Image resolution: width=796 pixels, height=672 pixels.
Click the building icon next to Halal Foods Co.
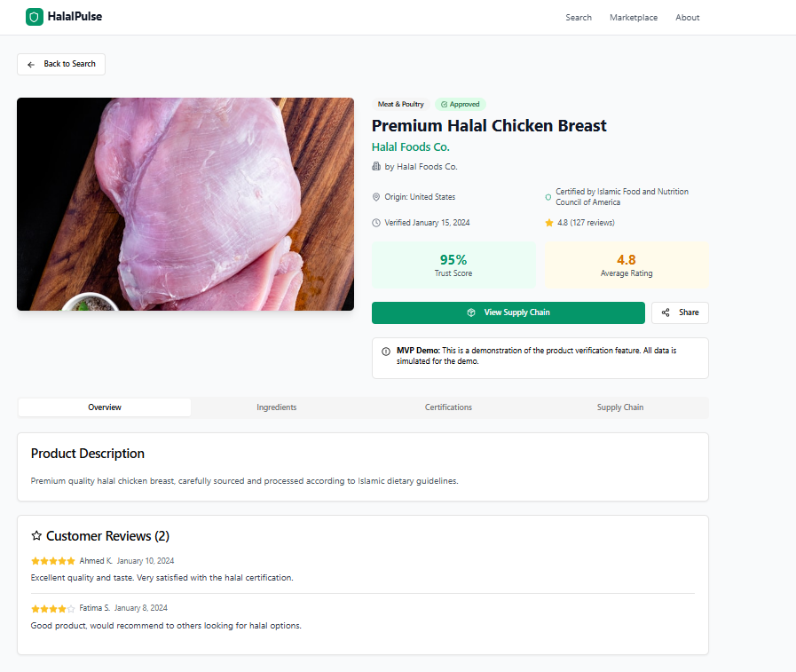(x=376, y=166)
